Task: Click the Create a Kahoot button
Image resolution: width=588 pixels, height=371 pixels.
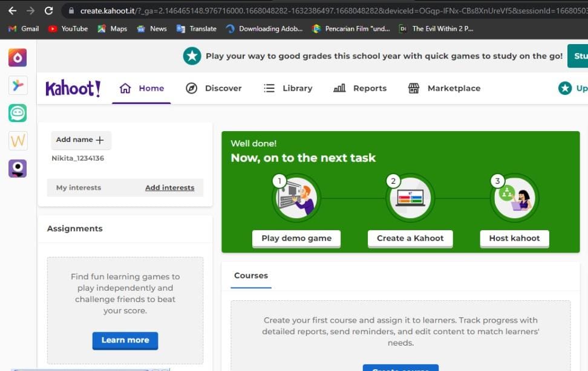Action: click(x=410, y=238)
